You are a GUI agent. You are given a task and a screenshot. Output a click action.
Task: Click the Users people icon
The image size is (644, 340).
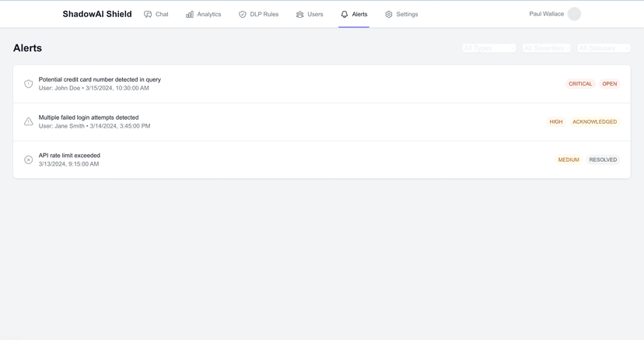[299, 14]
